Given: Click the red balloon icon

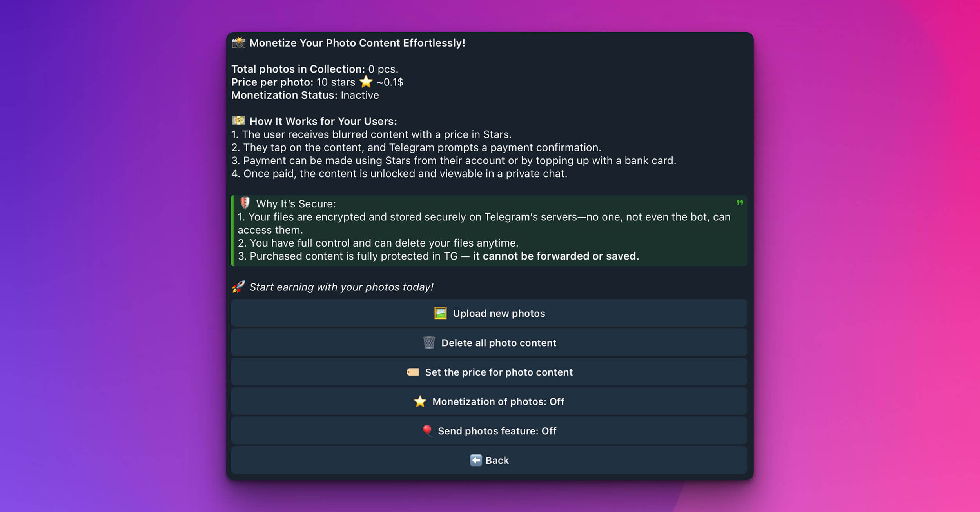Looking at the screenshot, I should point(427,430).
